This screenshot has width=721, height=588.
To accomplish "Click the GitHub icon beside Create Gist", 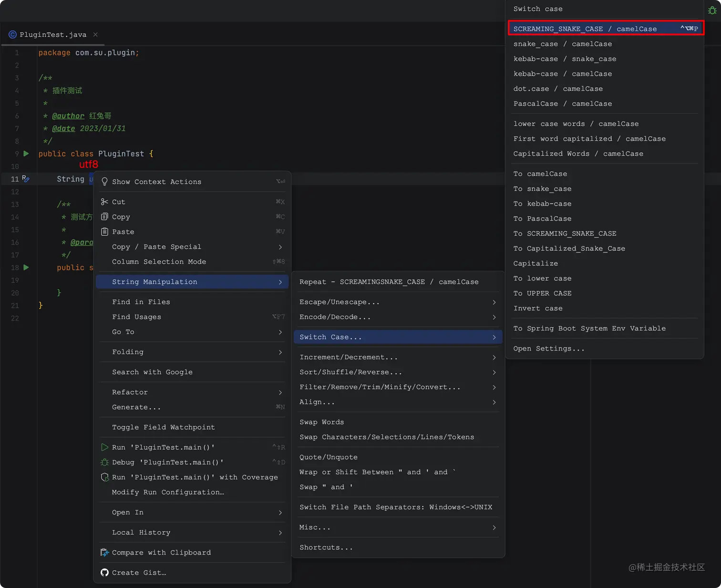I will [104, 572].
